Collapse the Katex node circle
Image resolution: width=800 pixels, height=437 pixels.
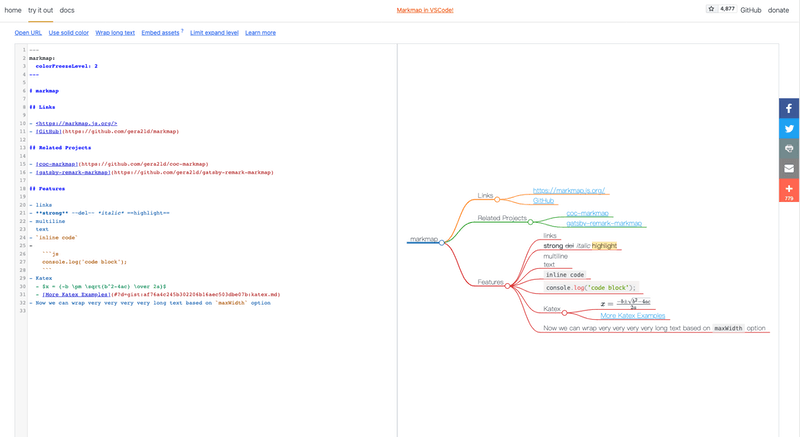pyautogui.click(x=564, y=313)
